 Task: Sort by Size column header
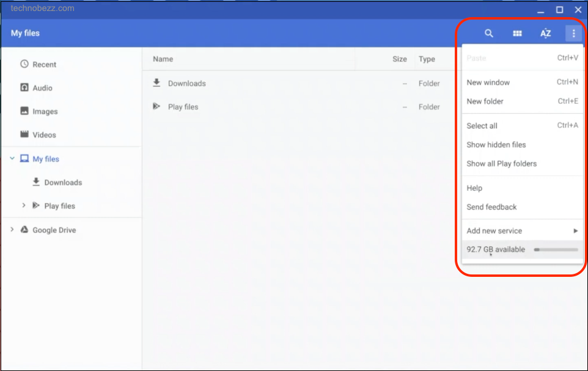(x=399, y=59)
